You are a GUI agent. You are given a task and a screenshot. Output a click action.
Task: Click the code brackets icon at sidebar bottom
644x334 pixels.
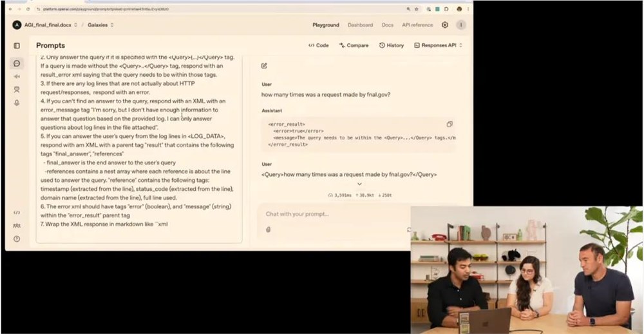point(17,213)
